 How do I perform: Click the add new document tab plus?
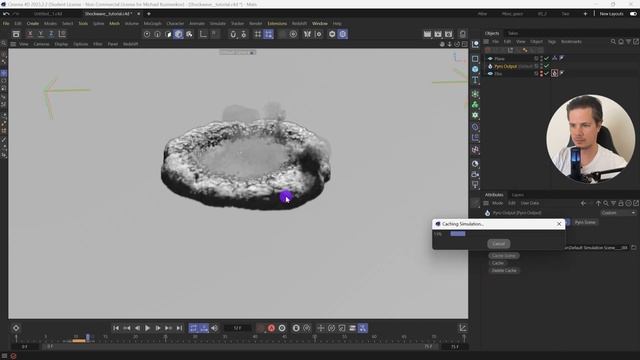click(x=149, y=14)
